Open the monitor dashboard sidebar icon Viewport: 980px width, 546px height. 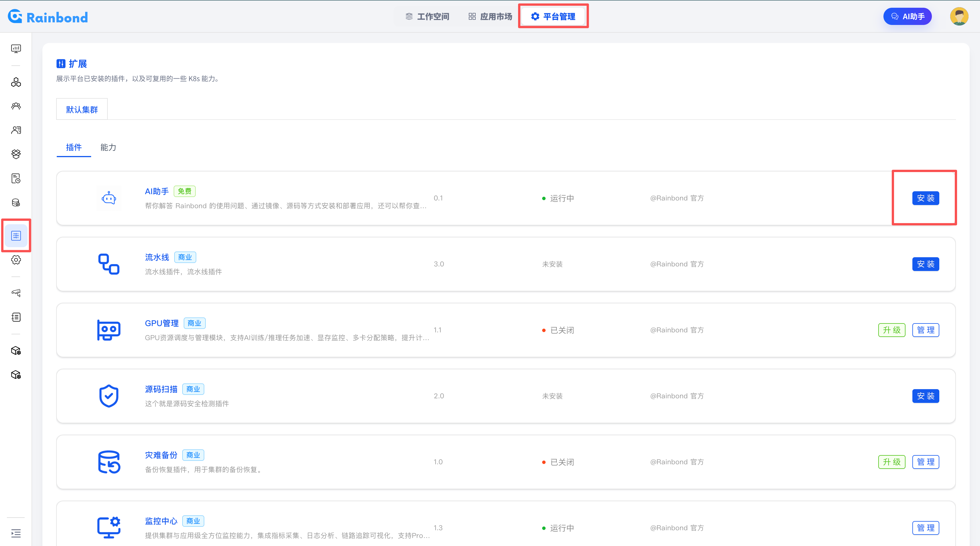[x=16, y=48]
